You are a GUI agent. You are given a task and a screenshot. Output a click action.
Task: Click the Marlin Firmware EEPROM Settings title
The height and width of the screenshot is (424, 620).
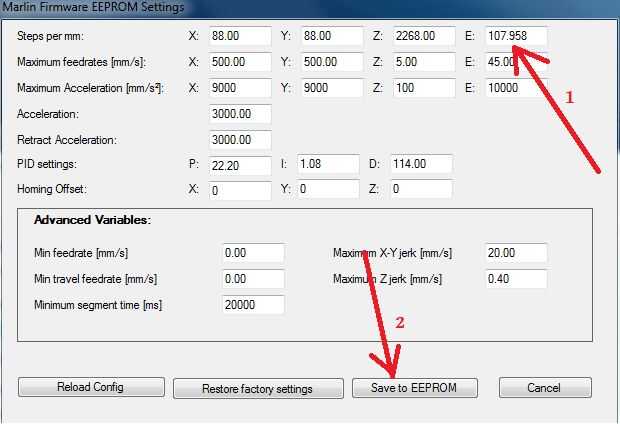point(93,7)
